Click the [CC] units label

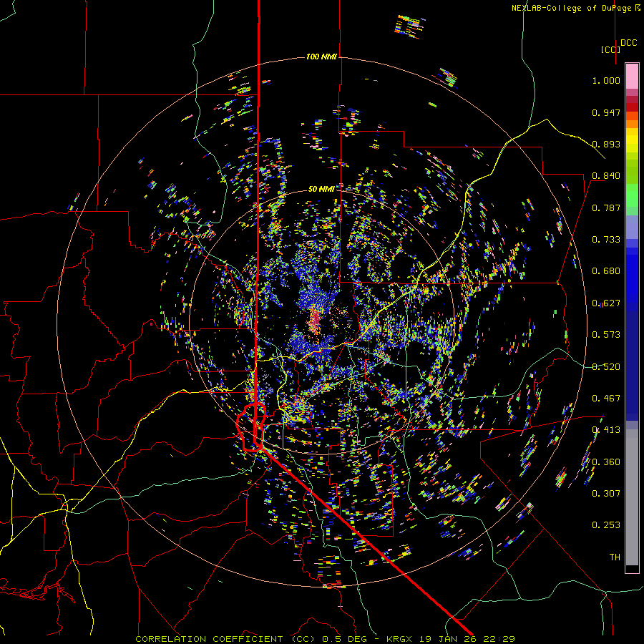coord(611,49)
